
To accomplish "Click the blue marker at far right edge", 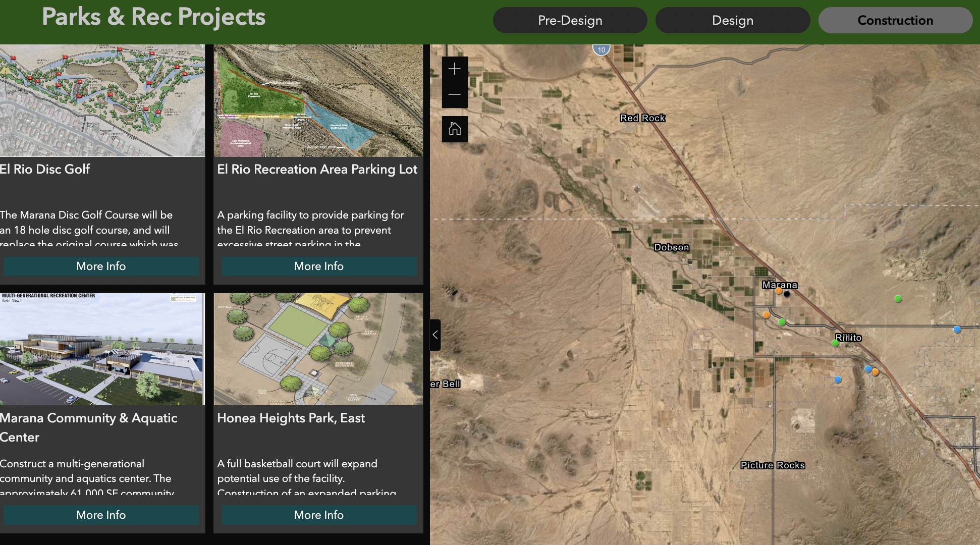I will coord(957,330).
